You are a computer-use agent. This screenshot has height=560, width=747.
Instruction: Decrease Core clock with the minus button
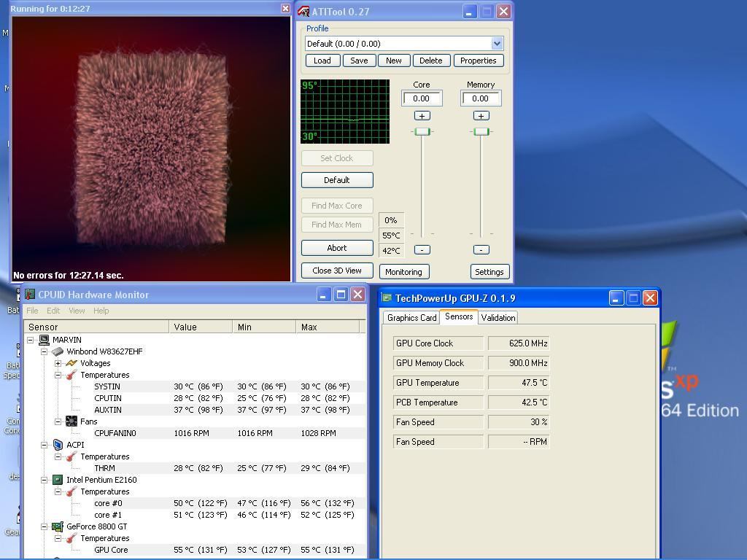coord(422,249)
